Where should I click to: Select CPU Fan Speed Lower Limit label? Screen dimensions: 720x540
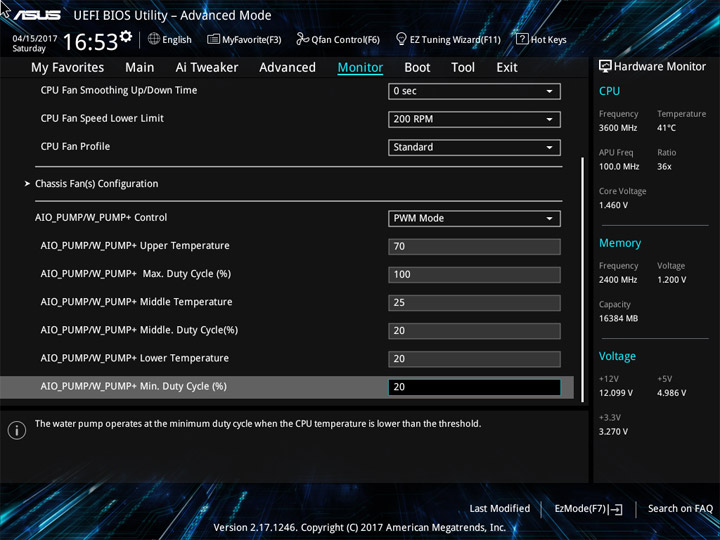point(102,118)
